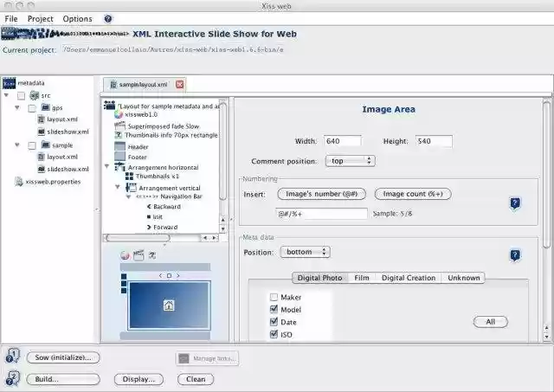Image resolution: width=554 pixels, height=392 pixels.
Task: Click step 2 help icon beside Build
Action: click(13, 378)
